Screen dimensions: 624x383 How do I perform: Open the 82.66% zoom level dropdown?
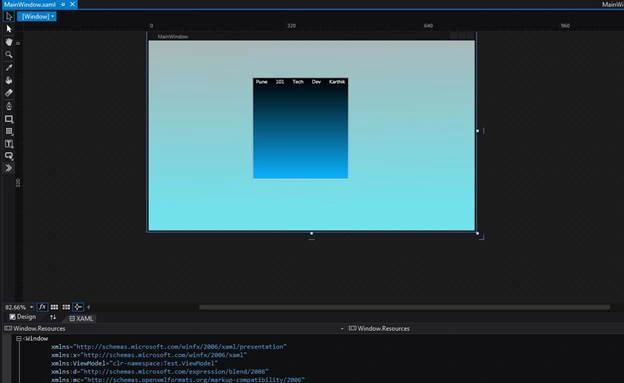(31, 307)
